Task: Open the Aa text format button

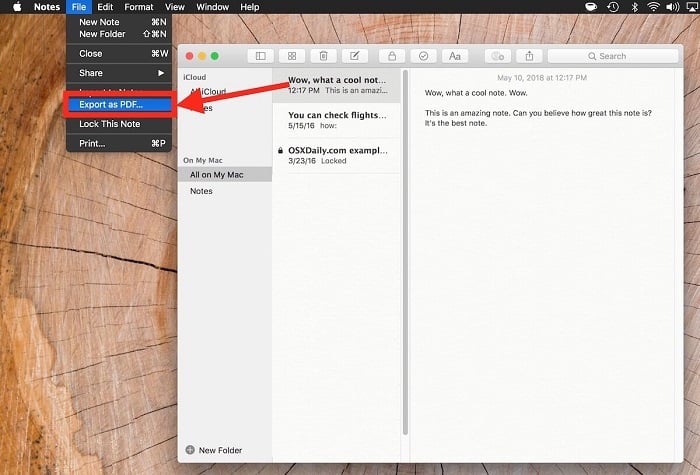Action: coord(455,56)
